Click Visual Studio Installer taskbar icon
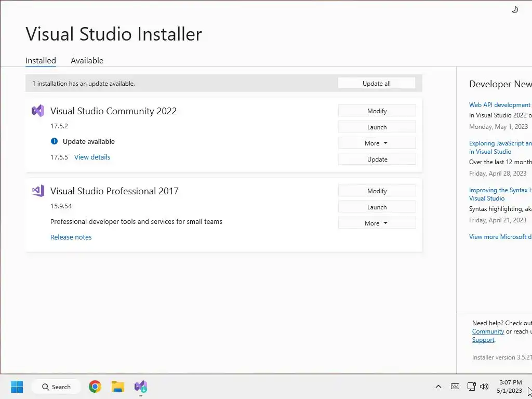Viewport: 532px width, 399px height. [x=140, y=387]
